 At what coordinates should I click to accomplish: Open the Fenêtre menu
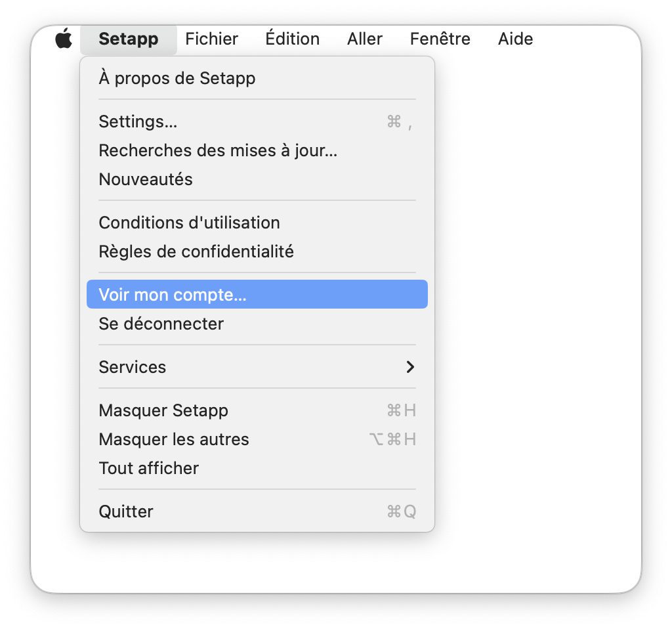pyautogui.click(x=440, y=39)
